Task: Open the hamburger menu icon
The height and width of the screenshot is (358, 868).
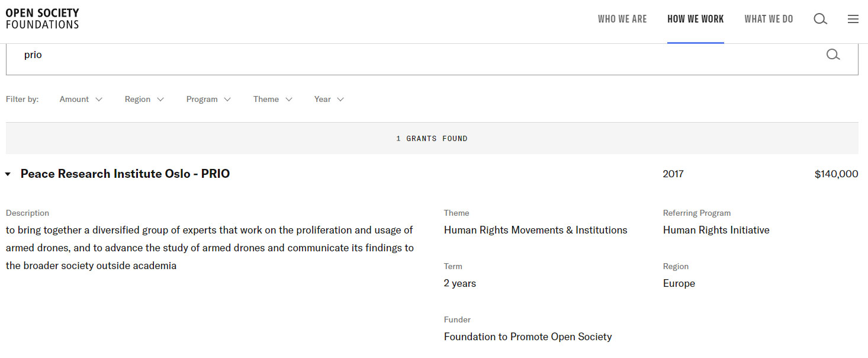Action: (x=853, y=19)
